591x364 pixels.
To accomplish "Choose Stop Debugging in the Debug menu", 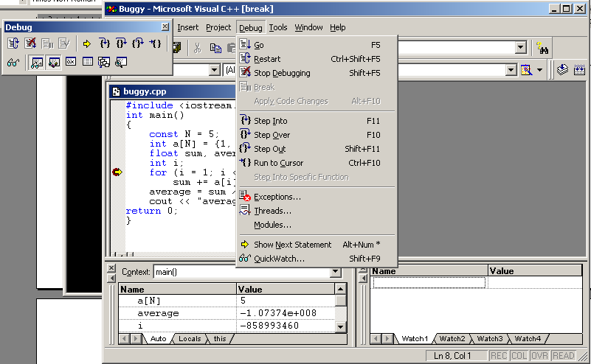I will click(317, 73).
